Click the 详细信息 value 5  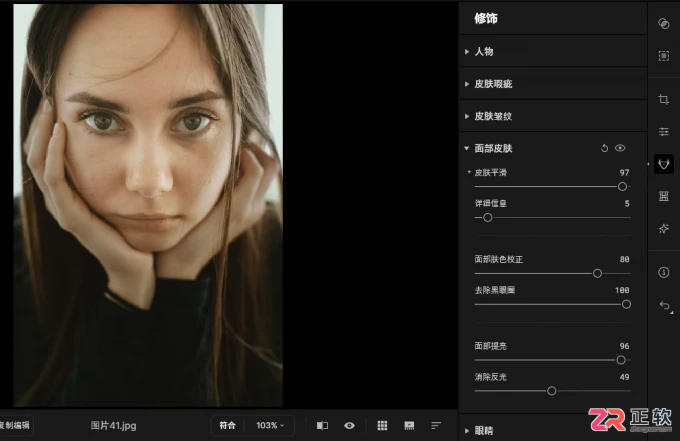[627, 203]
